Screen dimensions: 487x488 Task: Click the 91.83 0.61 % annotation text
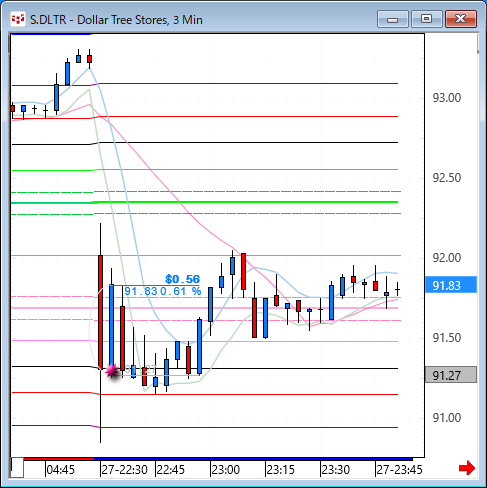163,291
